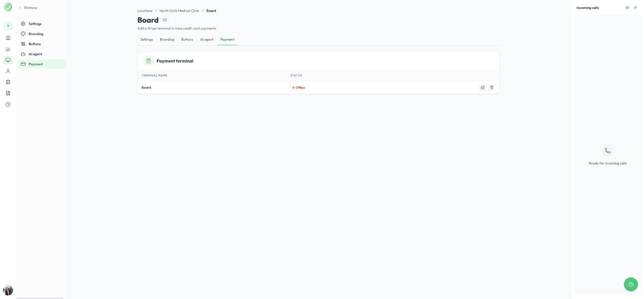Viewport: 644px width, 299px height.
Task: Open the bar chart analytics icon
Action: coord(8,49)
